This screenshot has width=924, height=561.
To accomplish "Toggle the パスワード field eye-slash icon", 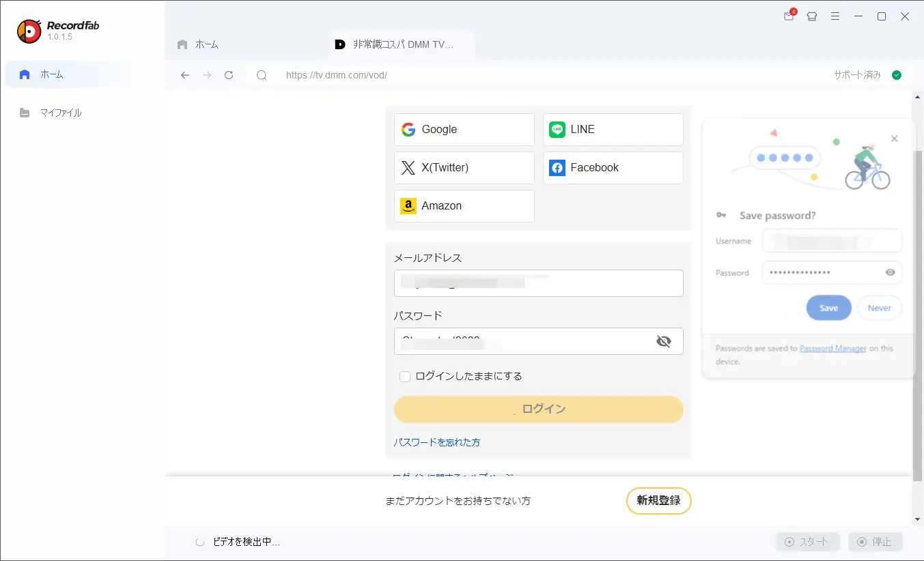I will coord(663,341).
